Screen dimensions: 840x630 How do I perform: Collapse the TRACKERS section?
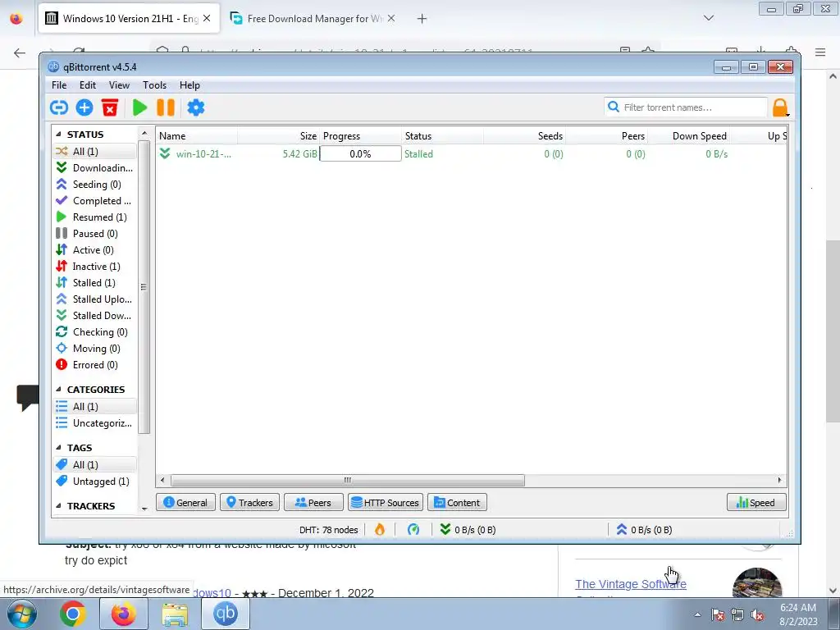(58, 505)
